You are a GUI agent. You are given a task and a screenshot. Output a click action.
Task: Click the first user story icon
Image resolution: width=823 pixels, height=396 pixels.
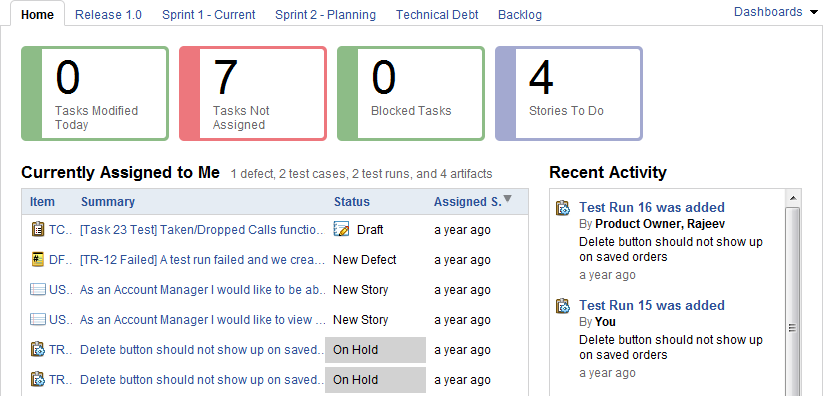click(x=37, y=289)
